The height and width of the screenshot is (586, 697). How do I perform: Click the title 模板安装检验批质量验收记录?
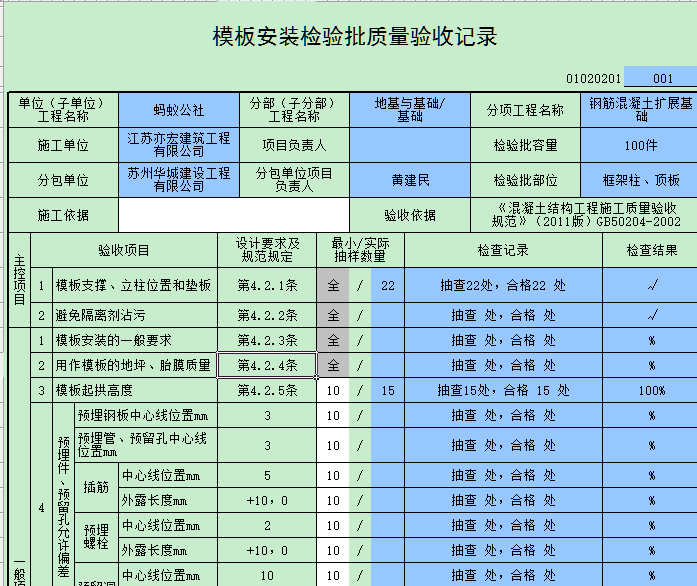click(355, 37)
